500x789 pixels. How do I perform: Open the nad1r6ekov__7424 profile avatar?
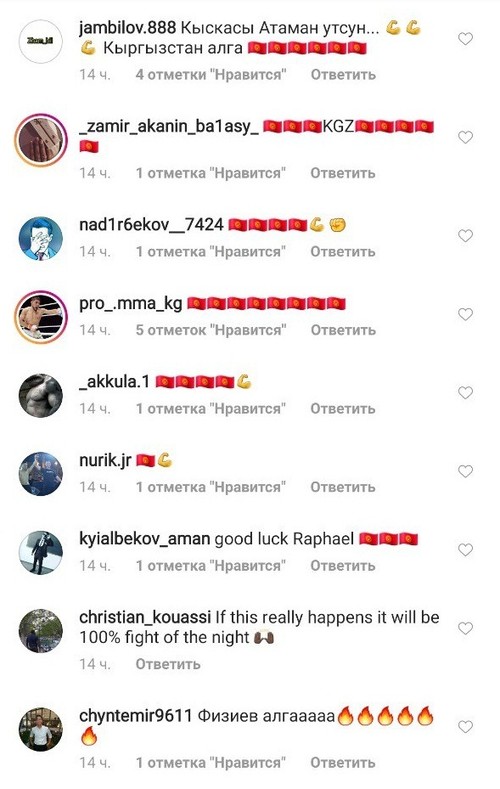pos(40,239)
